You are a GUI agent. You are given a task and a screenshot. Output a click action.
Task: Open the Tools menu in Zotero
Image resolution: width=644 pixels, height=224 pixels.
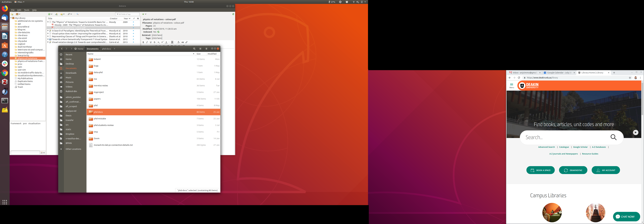[x=26, y=10]
